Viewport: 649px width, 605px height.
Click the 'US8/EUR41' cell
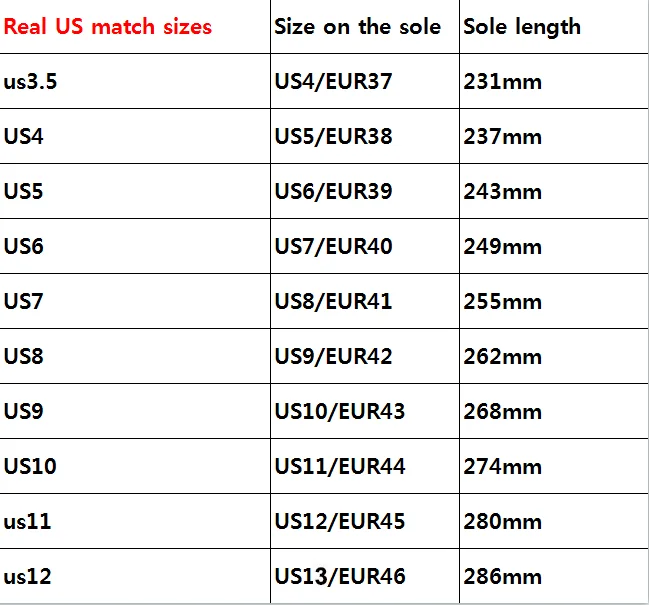(333, 302)
